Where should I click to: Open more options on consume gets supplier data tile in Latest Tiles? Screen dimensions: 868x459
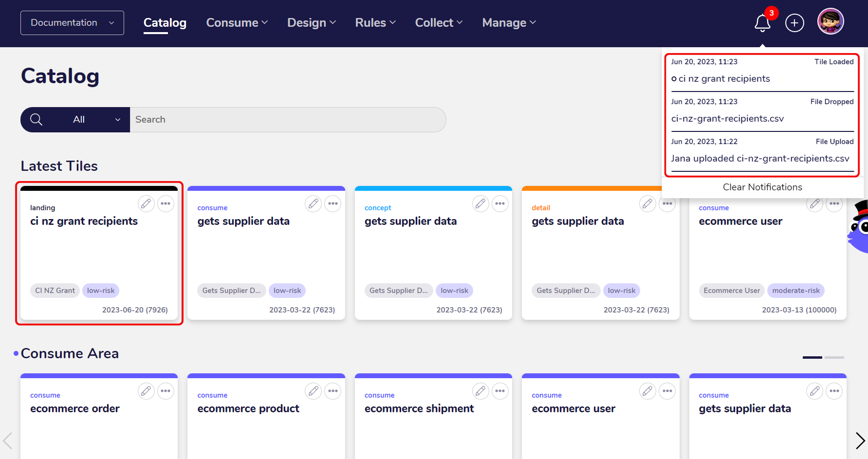point(333,203)
